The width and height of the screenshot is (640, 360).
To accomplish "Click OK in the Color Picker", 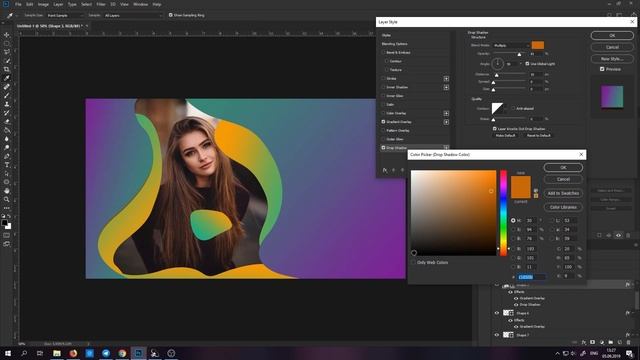I will point(563,167).
